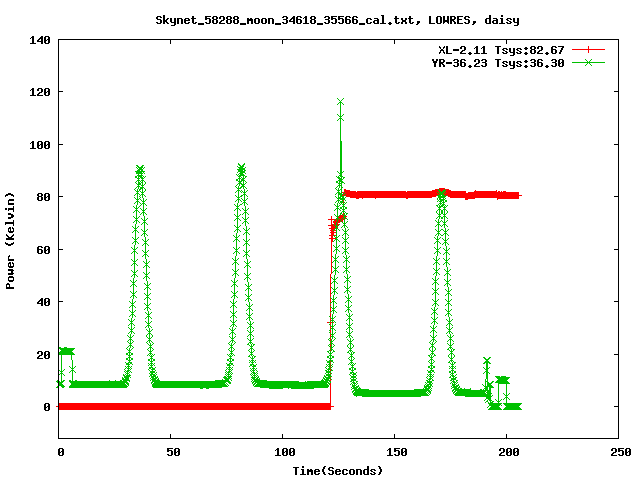This screenshot has height=480, width=640.
Task: Click the Power (Kelvin) y-axis label
Action: pos(10,241)
